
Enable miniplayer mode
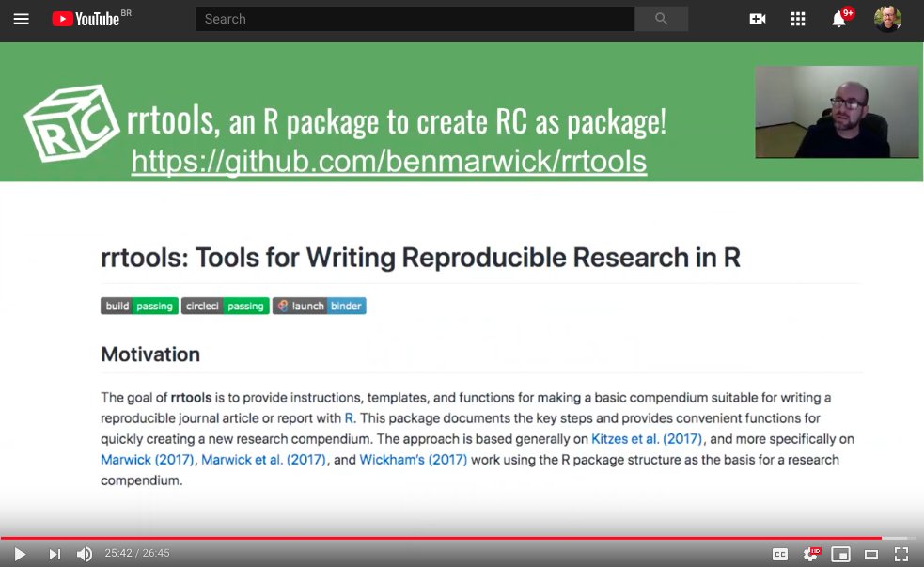pos(840,554)
